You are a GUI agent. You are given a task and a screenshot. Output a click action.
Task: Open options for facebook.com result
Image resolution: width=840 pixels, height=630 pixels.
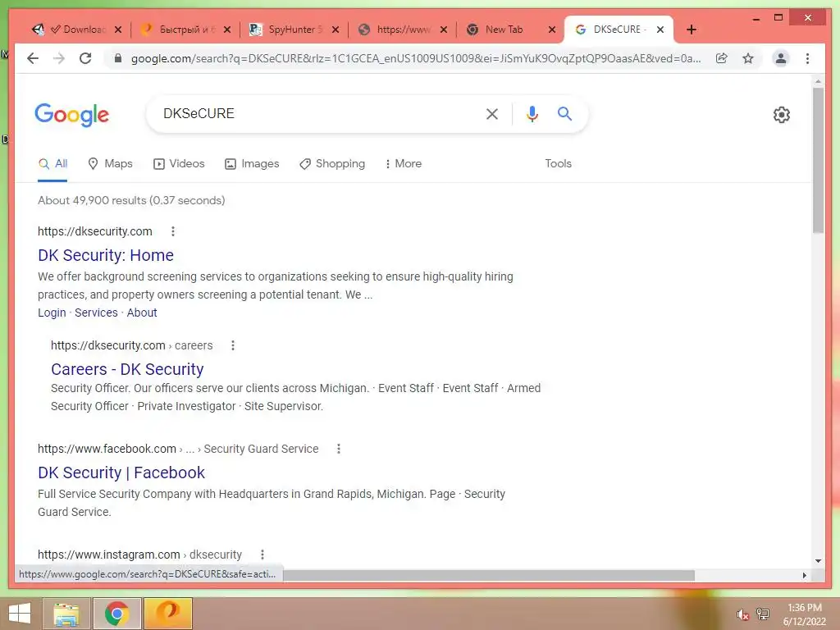(x=338, y=449)
